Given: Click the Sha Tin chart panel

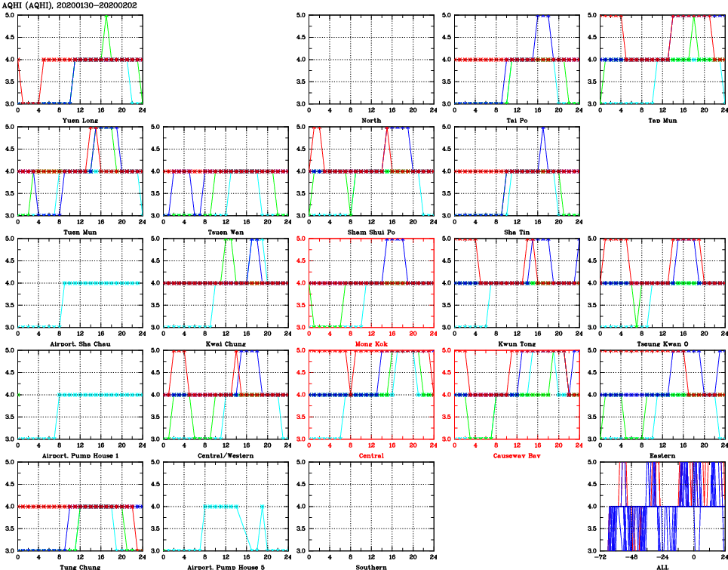Looking at the screenshot, I should 517,171.
